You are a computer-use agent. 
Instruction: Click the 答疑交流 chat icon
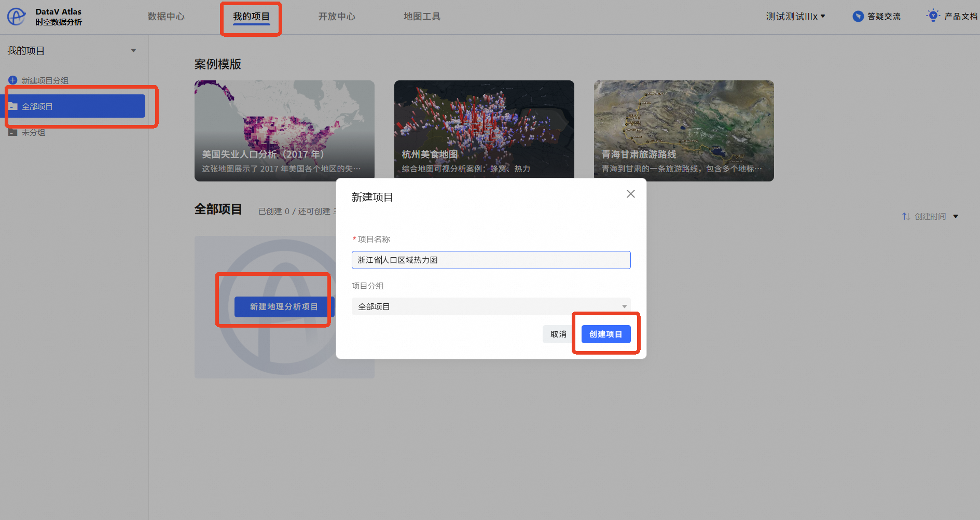tap(858, 17)
